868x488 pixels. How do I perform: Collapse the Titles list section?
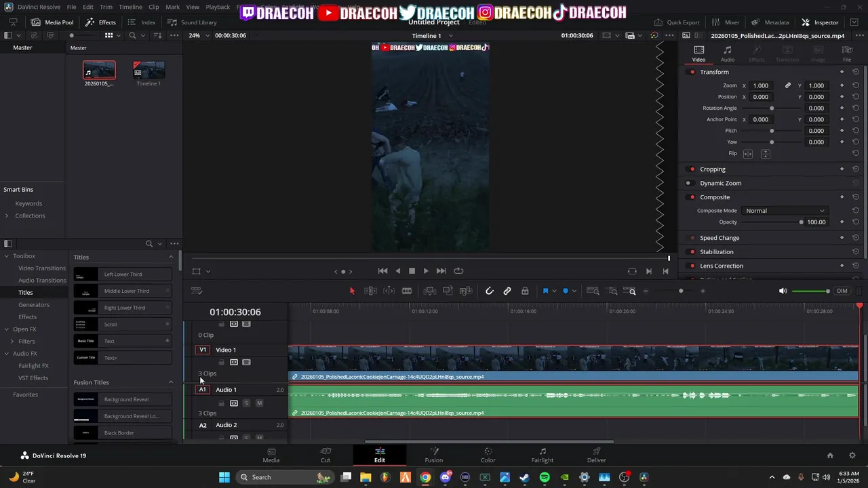pyautogui.click(x=171, y=258)
